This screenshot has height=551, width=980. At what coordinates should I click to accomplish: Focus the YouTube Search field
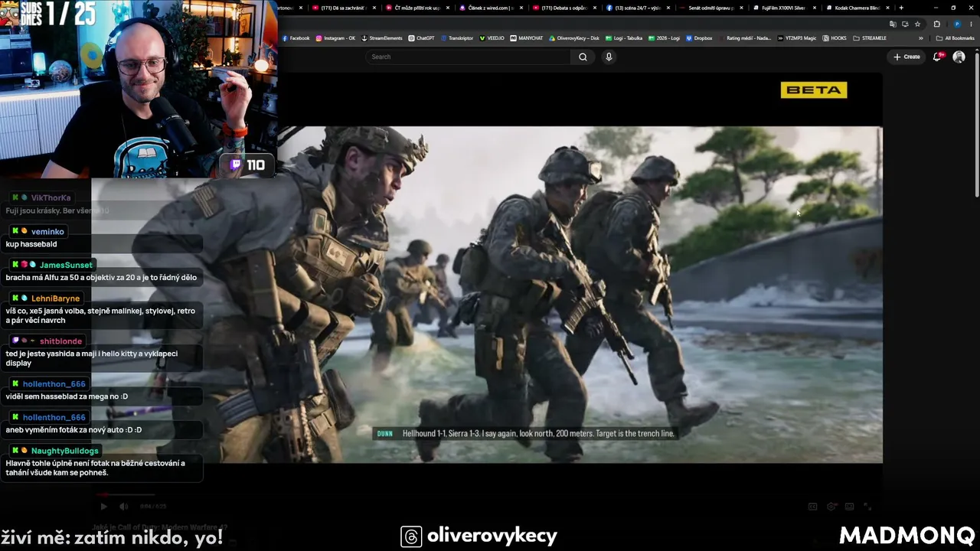tap(469, 57)
